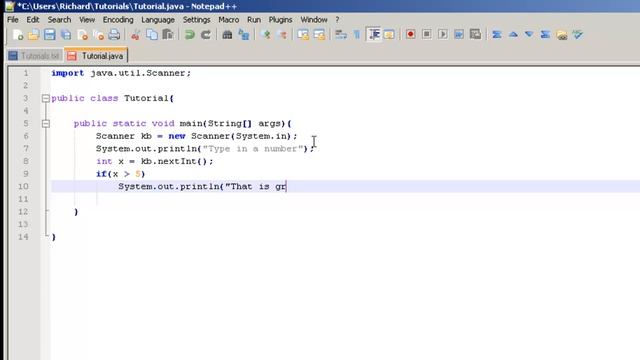
Task: Click Run Macro Multiple Times icon
Action: coord(459,35)
